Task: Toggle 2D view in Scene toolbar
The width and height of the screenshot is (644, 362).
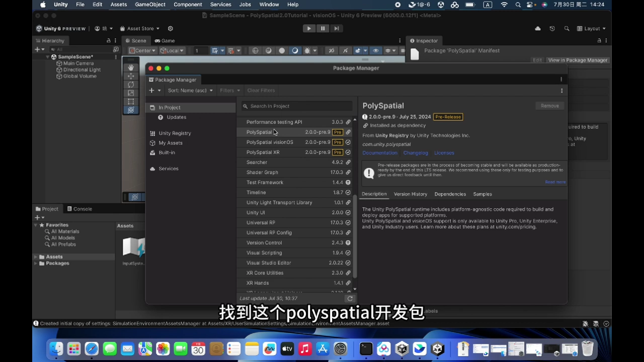Action: [x=331, y=50]
